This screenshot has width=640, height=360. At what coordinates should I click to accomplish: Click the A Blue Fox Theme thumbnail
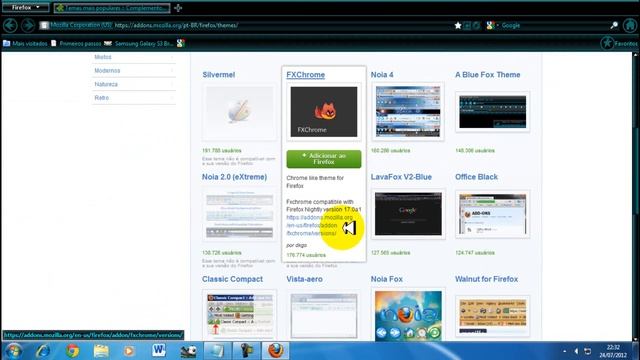coord(492,112)
